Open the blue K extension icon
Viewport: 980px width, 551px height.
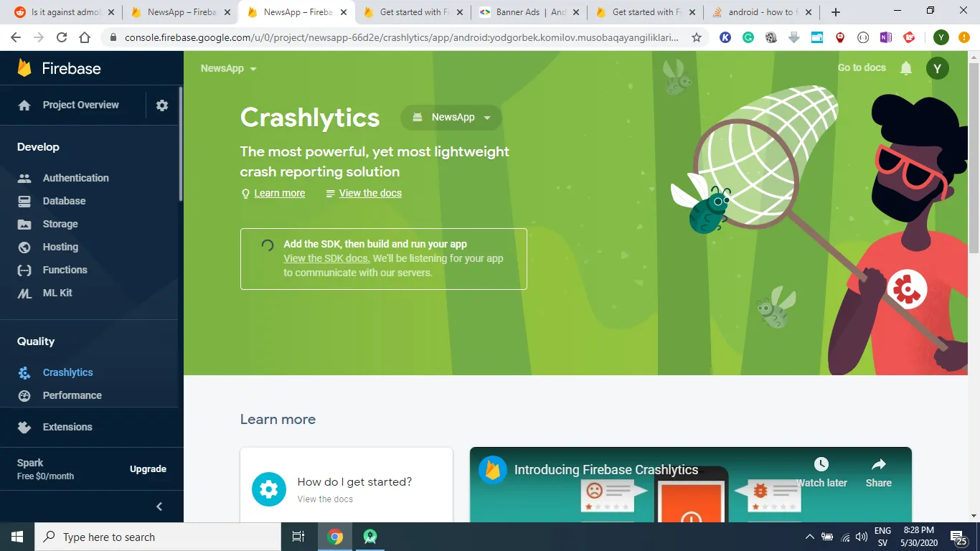click(725, 38)
